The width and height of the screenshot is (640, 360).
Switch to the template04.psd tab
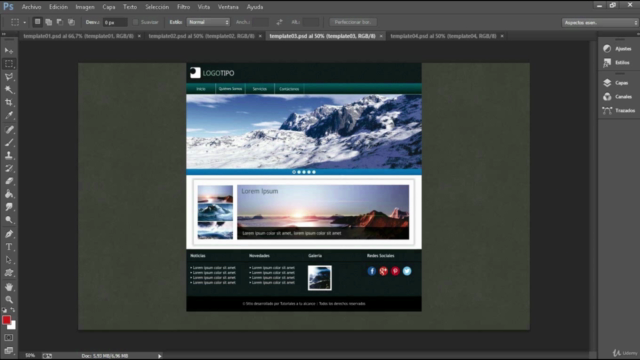click(443, 36)
